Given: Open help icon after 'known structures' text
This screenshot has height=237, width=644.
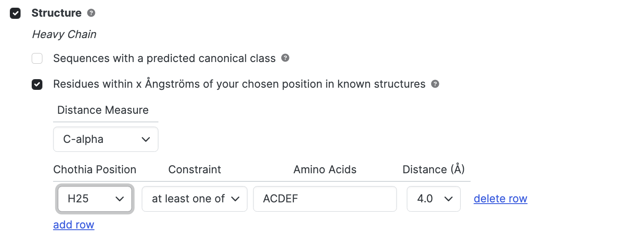Looking at the screenshot, I should [x=435, y=84].
